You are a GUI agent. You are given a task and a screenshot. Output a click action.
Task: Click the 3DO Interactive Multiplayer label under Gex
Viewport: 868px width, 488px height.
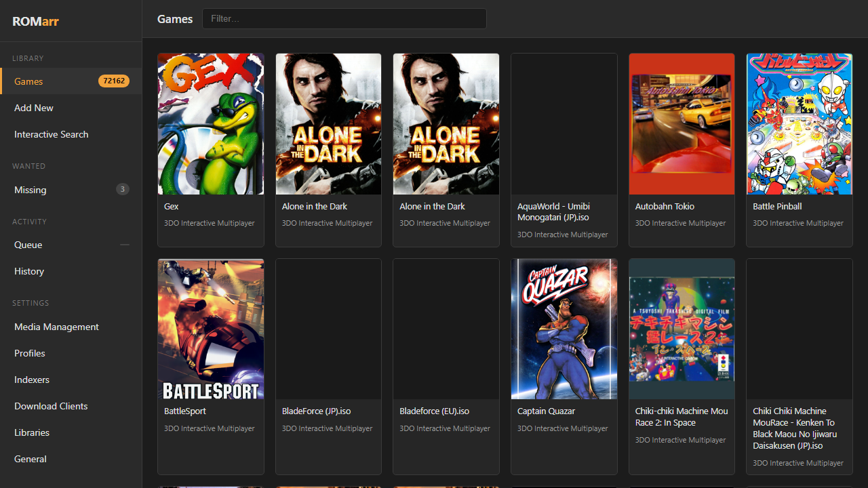tap(210, 223)
